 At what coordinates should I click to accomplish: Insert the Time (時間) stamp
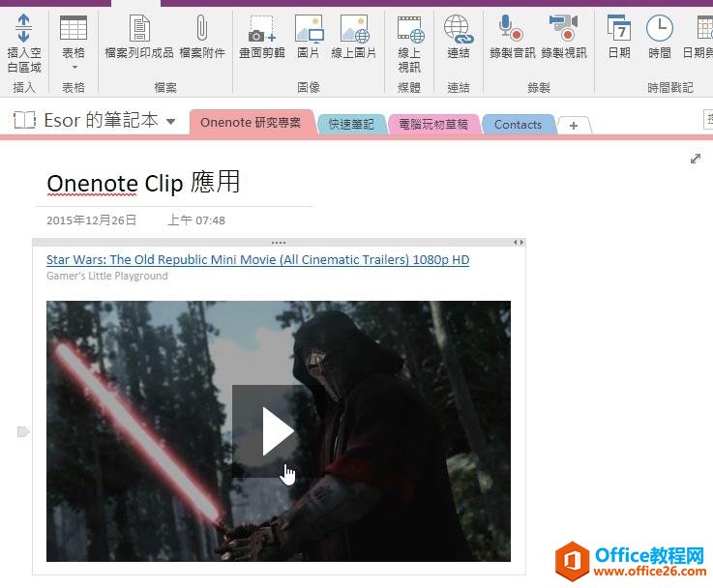[660, 38]
